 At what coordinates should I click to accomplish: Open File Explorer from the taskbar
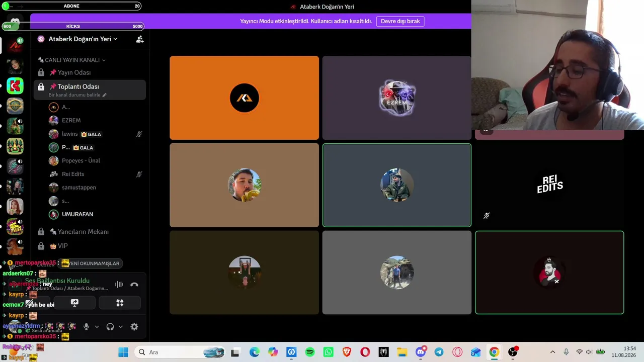tap(402, 352)
